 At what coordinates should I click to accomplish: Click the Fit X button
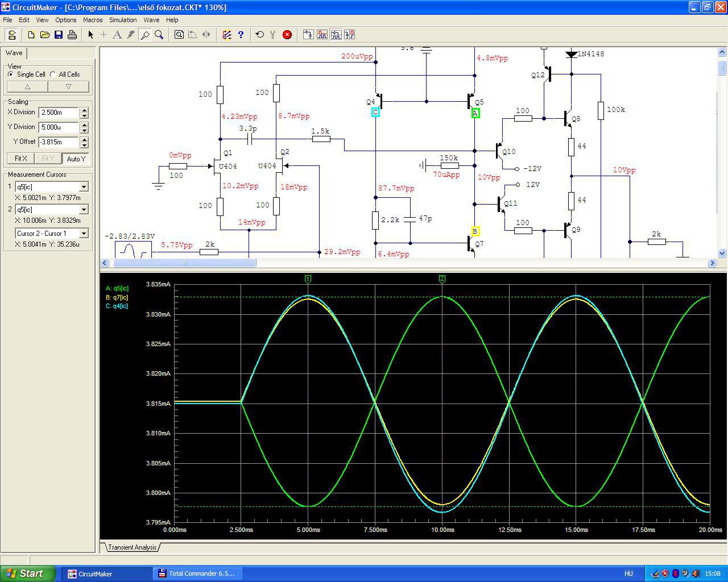click(21, 159)
